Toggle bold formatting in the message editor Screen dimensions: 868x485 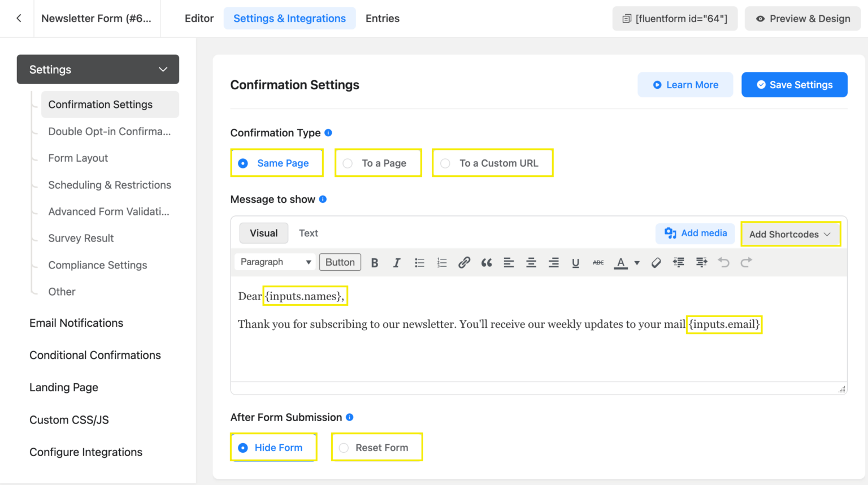[x=374, y=262]
